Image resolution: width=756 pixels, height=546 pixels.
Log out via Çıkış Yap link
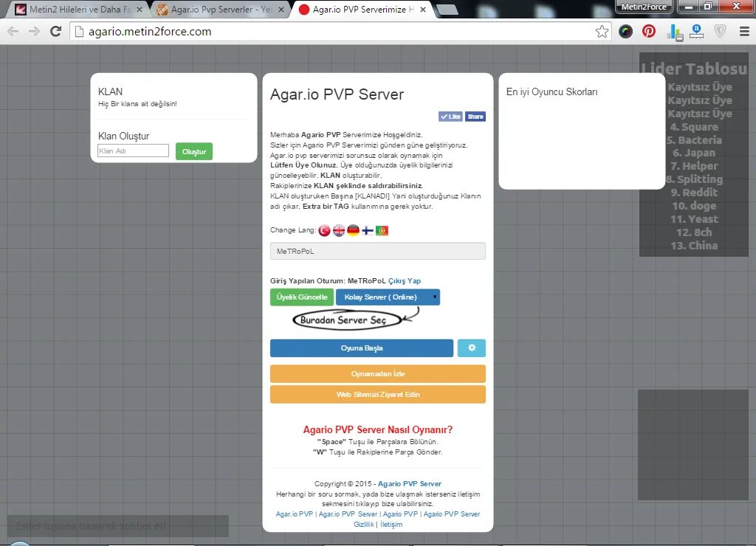(405, 281)
